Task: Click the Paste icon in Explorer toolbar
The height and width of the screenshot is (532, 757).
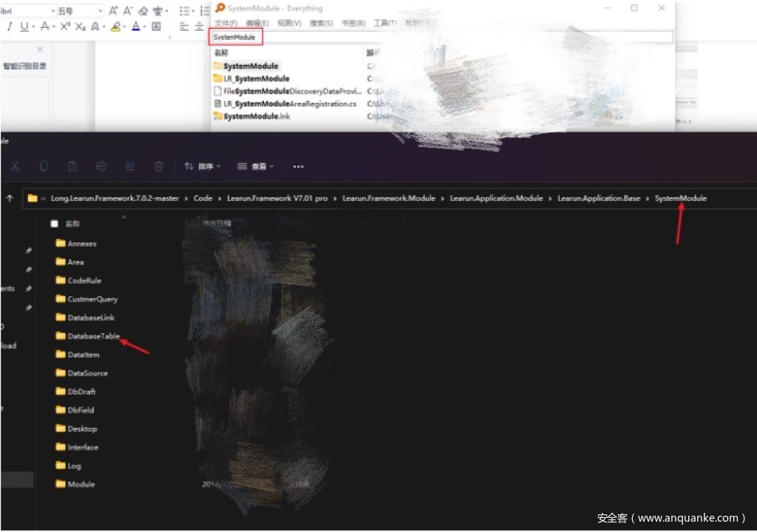Action: tap(72, 166)
